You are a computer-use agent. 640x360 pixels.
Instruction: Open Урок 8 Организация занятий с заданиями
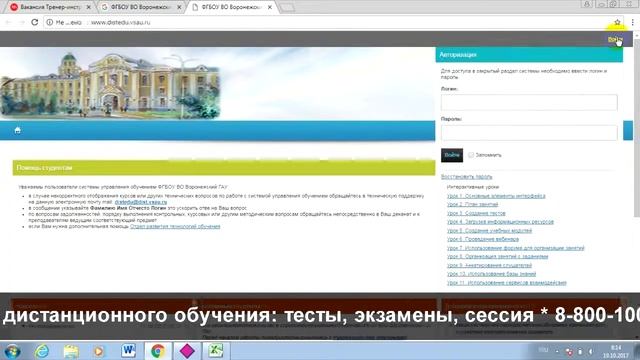(x=498, y=257)
